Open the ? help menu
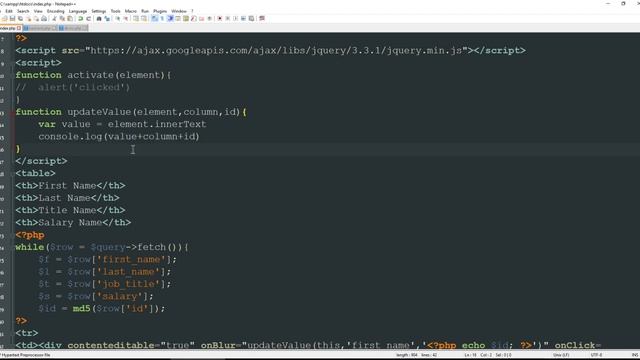The width and height of the screenshot is (640, 360). 192,11
